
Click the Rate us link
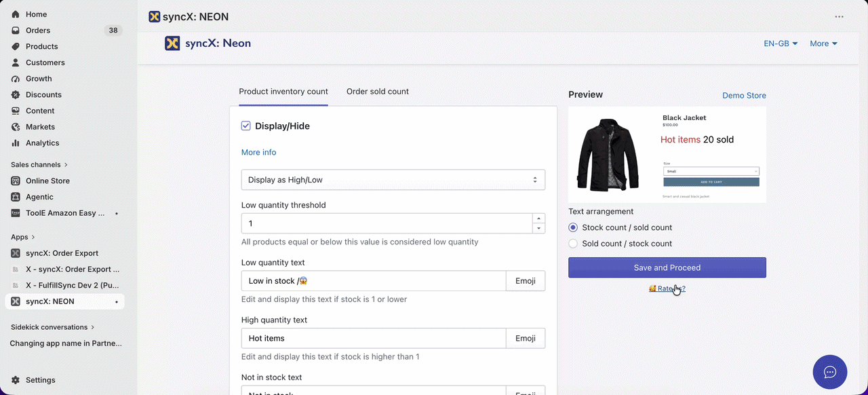coord(667,288)
